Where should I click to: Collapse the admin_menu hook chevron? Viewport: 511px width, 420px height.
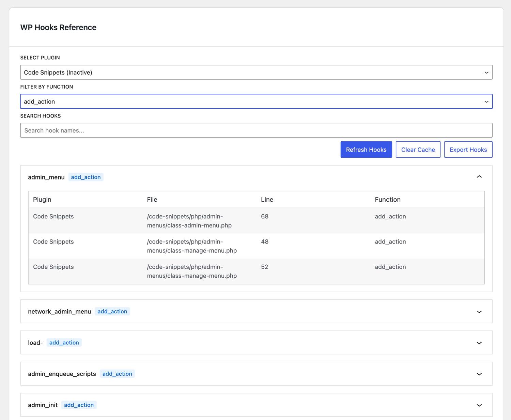pyautogui.click(x=479, y=177)
